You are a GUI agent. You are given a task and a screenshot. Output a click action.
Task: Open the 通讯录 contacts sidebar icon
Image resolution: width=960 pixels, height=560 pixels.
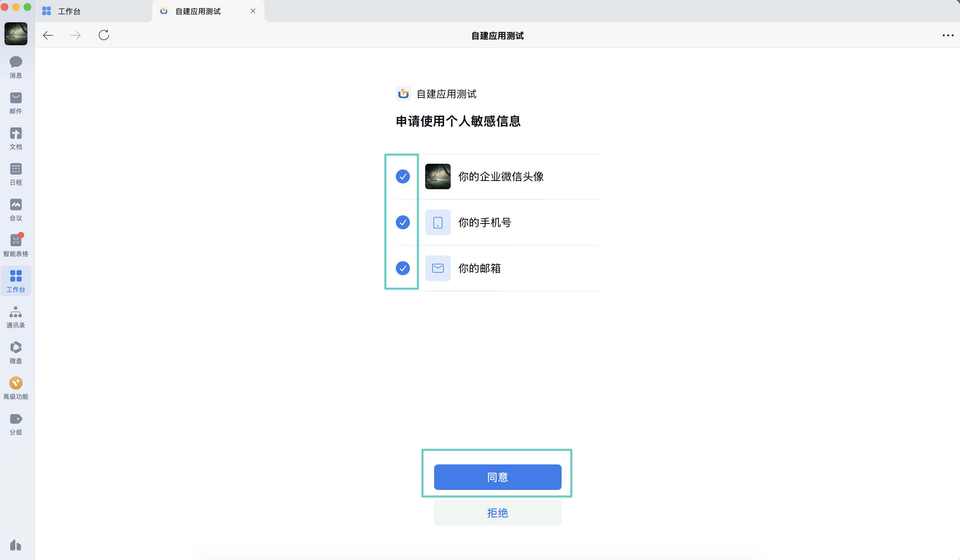tap(16, 317)
